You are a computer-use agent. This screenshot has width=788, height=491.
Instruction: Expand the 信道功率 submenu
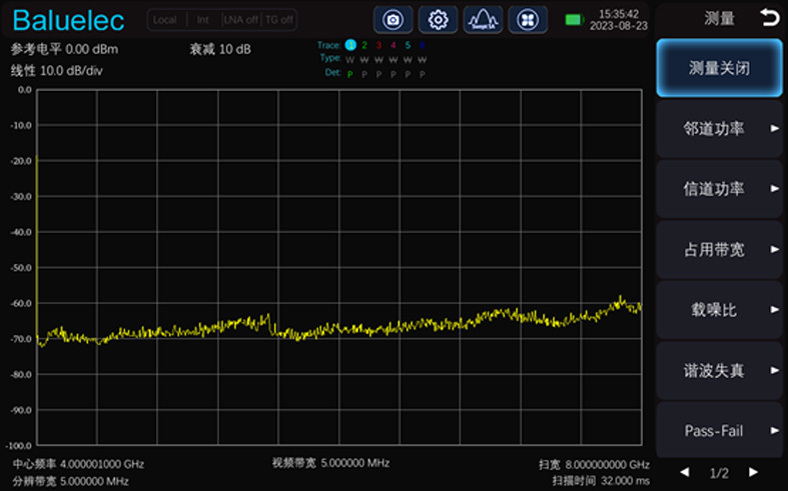pyautogui.click(x=719, y=189)
